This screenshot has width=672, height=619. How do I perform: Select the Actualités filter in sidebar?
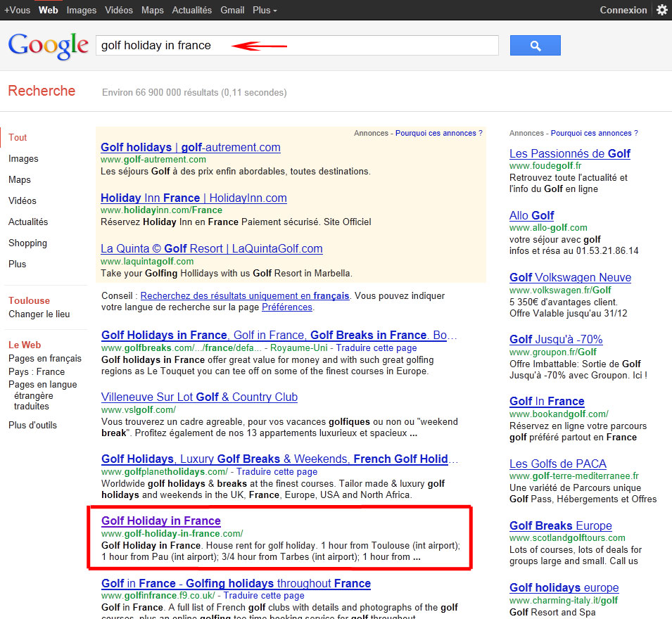(x=28, y=222)
